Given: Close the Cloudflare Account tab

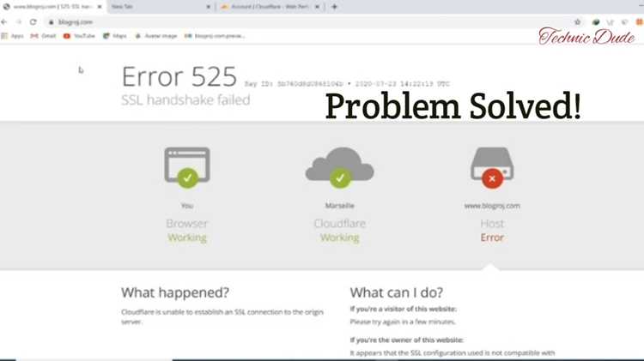Looking at the screenshot, I should (317, 7).
